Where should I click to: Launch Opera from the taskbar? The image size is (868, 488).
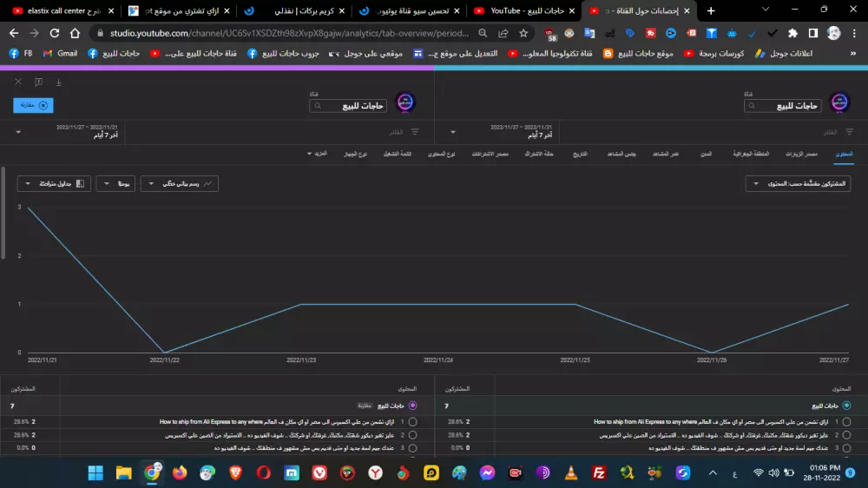[x=264, y=472]
